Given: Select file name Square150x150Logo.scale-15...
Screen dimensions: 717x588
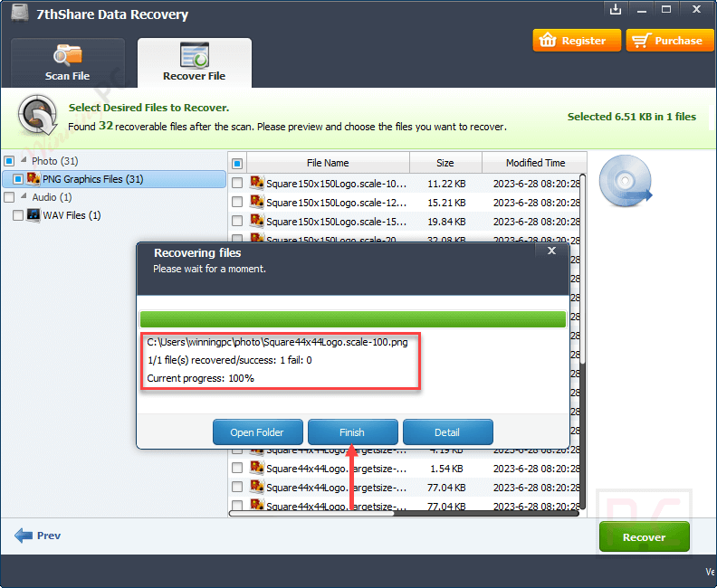Looking at the screenshot, I should coord(336,222).
